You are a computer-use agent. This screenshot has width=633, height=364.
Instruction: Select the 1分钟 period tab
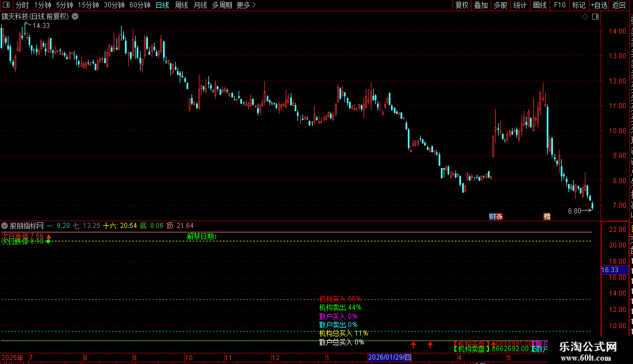[x=43, y=5]
